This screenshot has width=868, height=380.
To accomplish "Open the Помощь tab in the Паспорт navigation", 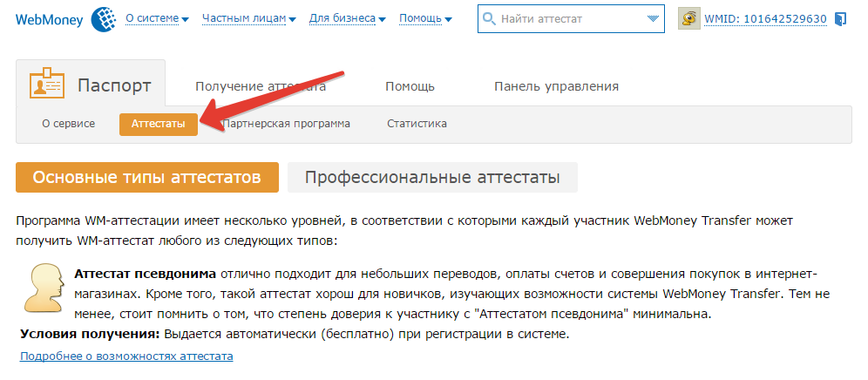I will [x=410, y=86].
